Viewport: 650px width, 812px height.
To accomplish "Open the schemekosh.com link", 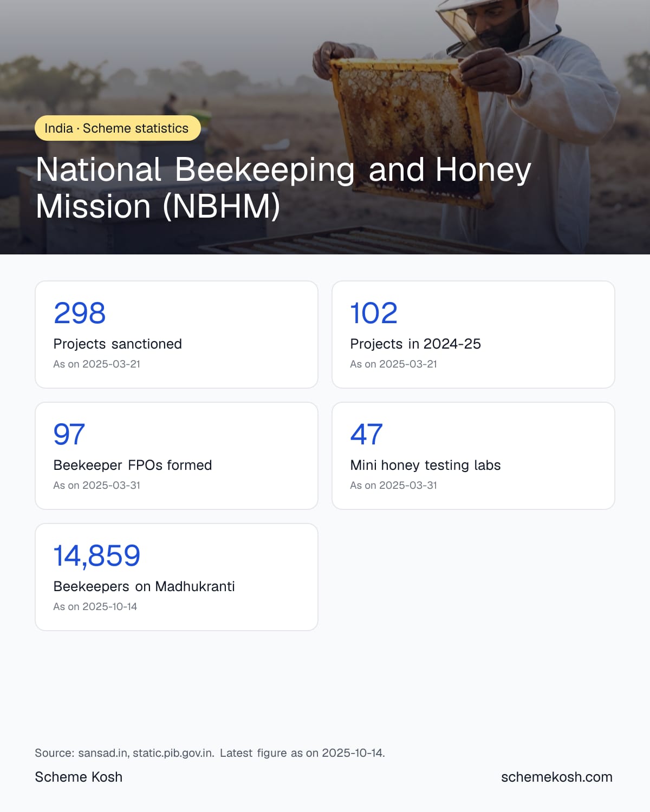I will (557, 777).
